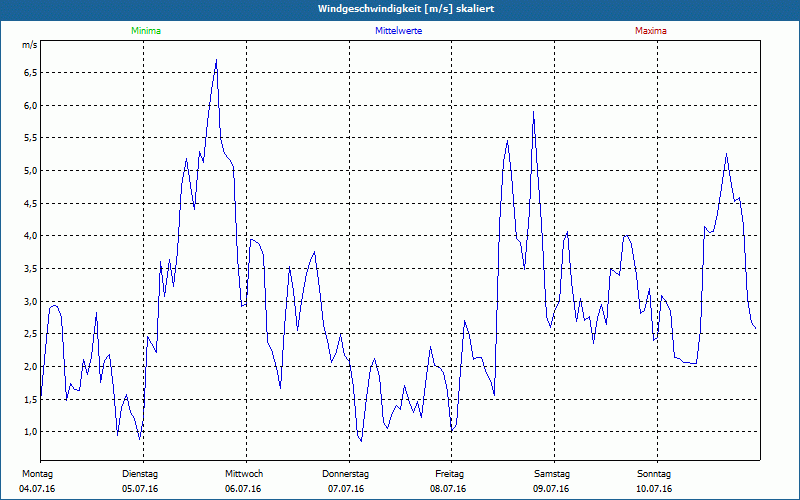The height and width of the screenshot is (500, 800).
Task: Click the 1,5 y-axis value
Action: pyautogui.click(x=31, y=399)
